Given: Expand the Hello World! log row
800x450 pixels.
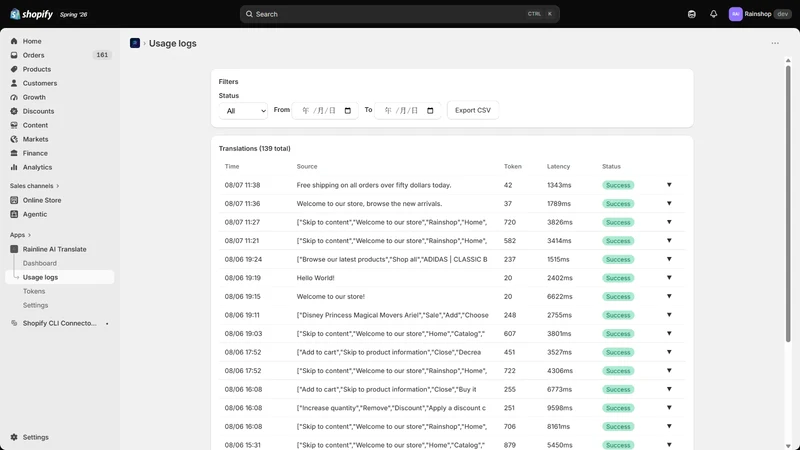Looking at the screenshot, I should click(669, 278).
